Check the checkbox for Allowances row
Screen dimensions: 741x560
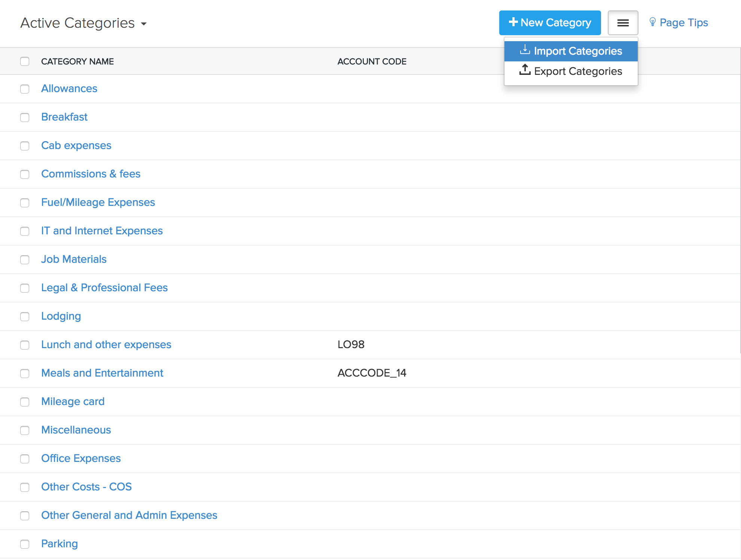pos(25,89)
